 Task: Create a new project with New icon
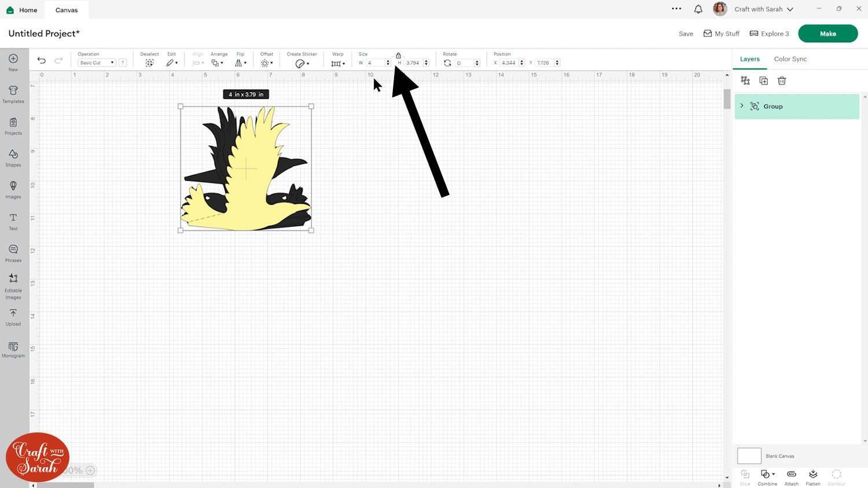[x=13, y=62]
